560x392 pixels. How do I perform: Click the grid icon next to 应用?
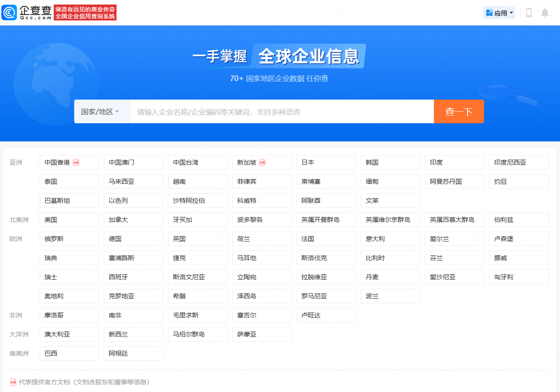[489, 13]
